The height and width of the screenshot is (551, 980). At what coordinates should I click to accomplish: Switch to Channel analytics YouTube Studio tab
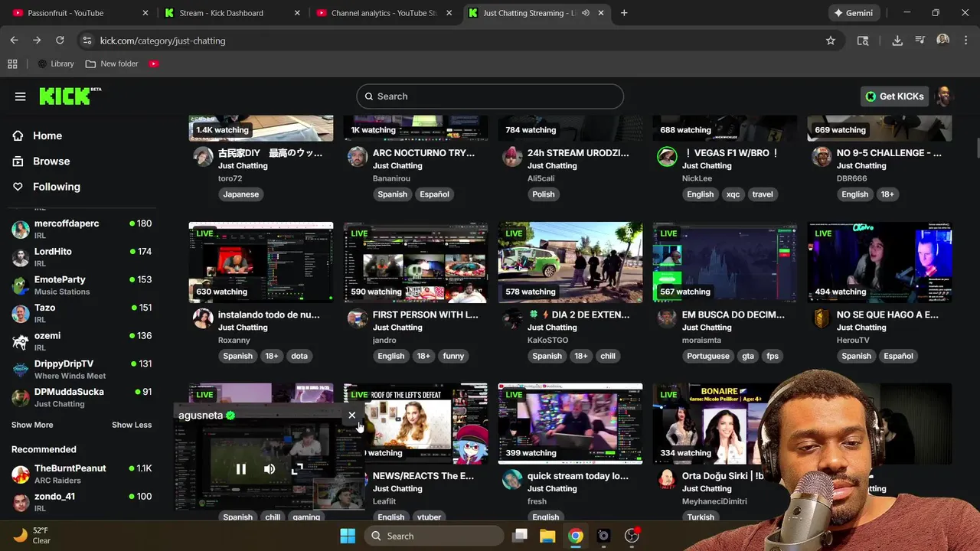point(384,13)
